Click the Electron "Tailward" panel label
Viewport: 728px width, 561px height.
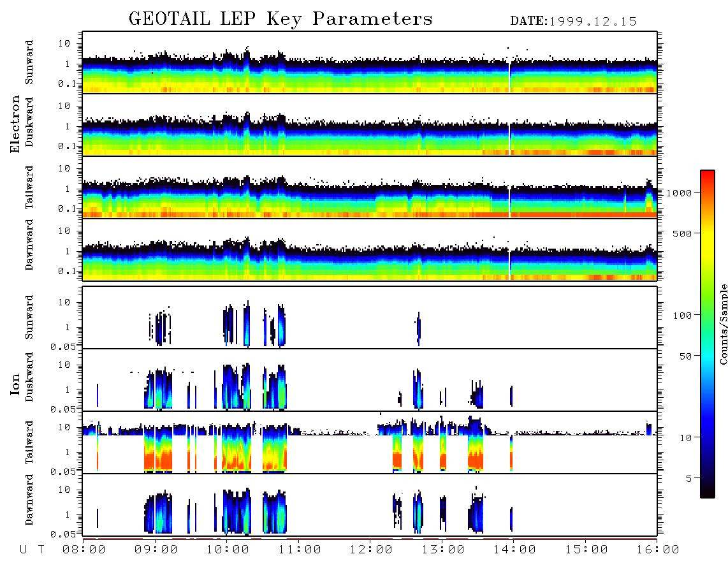pyautogui.click(x=29, y=187)
